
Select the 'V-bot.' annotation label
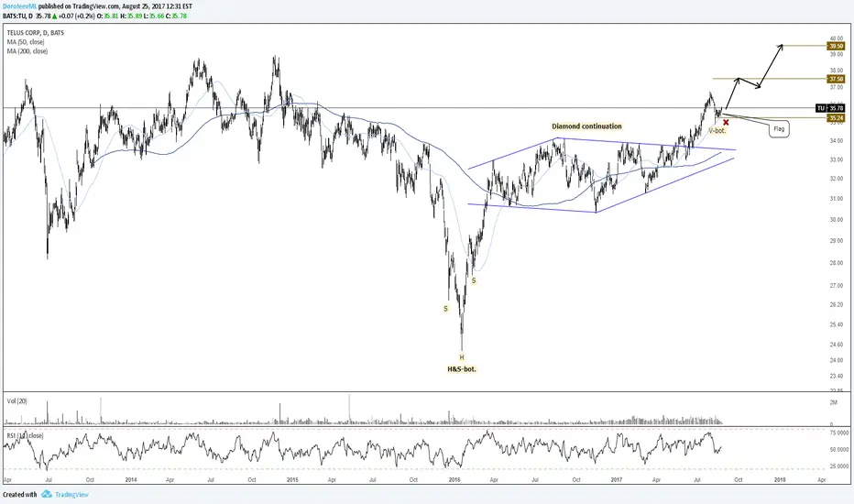(x=717, y=131)
